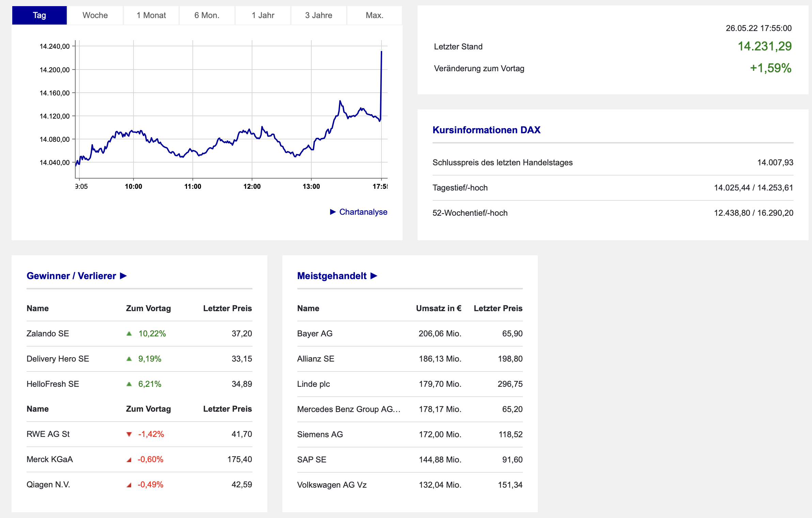Show the 6 Mon. chart view

(x=207, y=15)
